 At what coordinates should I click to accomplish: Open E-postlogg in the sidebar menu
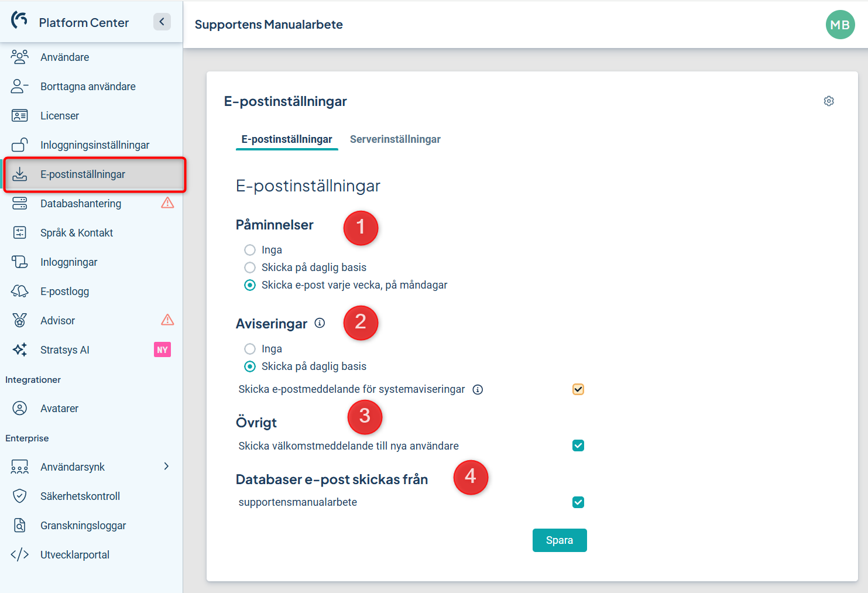(x=64, y=291)
